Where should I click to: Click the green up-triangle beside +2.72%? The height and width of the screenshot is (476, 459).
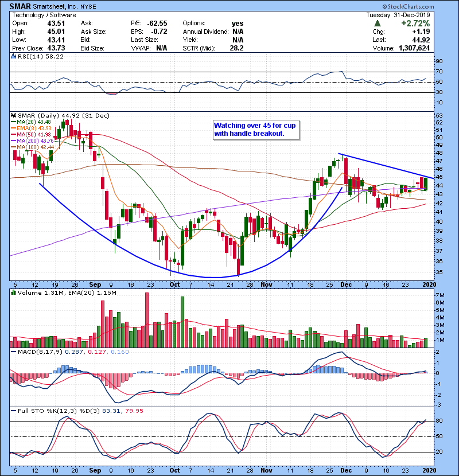378,24
